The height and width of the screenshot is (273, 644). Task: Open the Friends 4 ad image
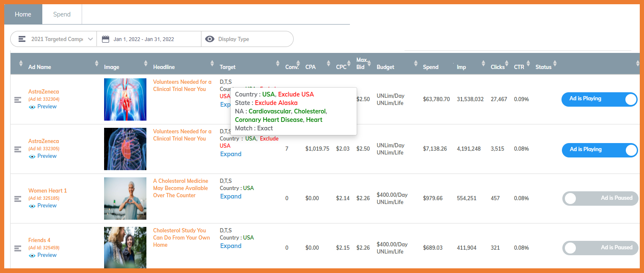point(125,247)
